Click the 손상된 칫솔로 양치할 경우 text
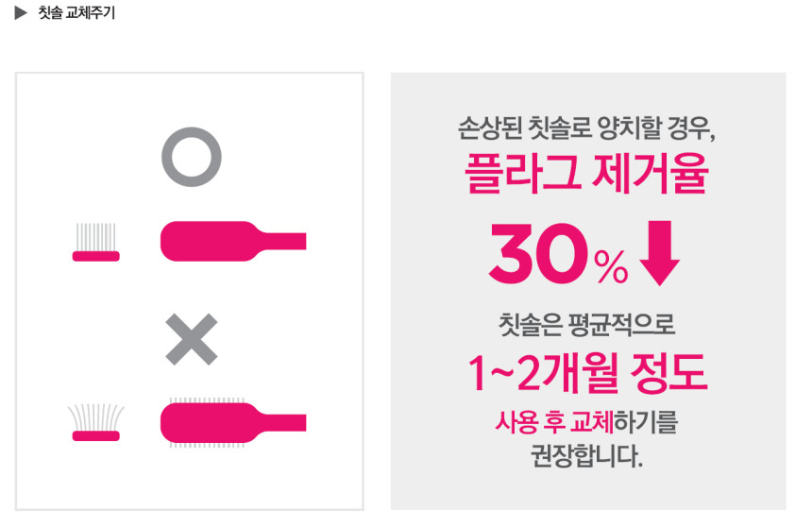Screen dimensions: 812x527 [x=586, y=128]
